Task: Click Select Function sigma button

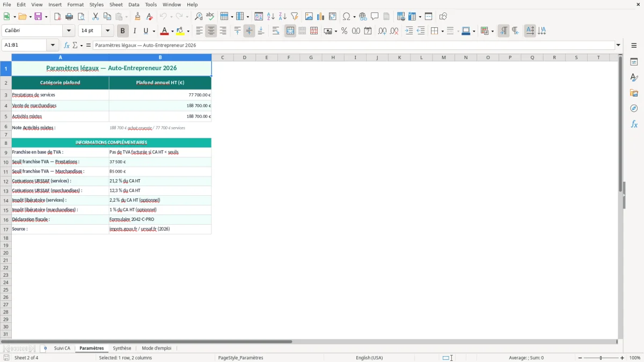Action: [x=75, y=45]
